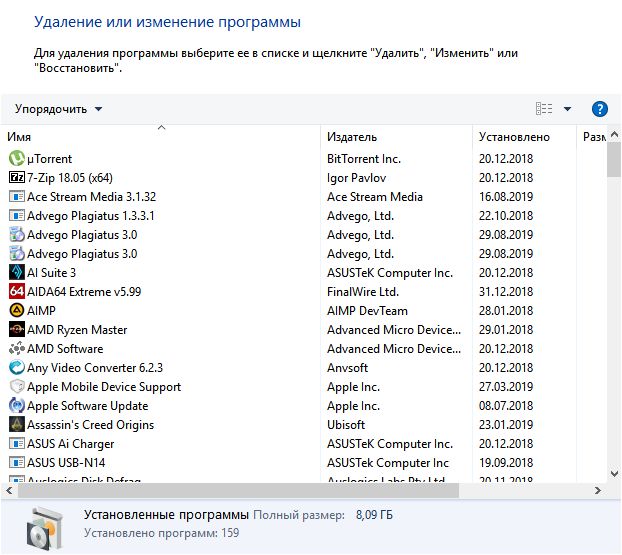This screenshot has width=622, height=555.
Task: Click the view layout icon in toolbar
Action: [x=544, y=108]
